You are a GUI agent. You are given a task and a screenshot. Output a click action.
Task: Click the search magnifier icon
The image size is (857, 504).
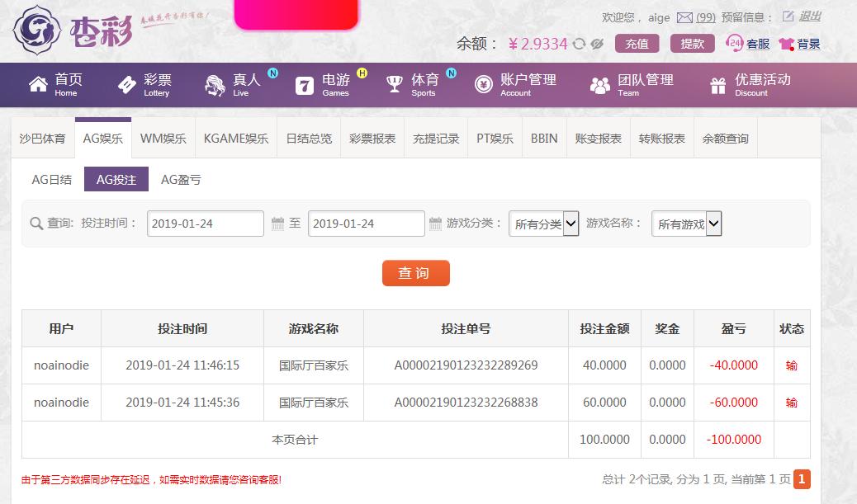[x=36, y=224]
